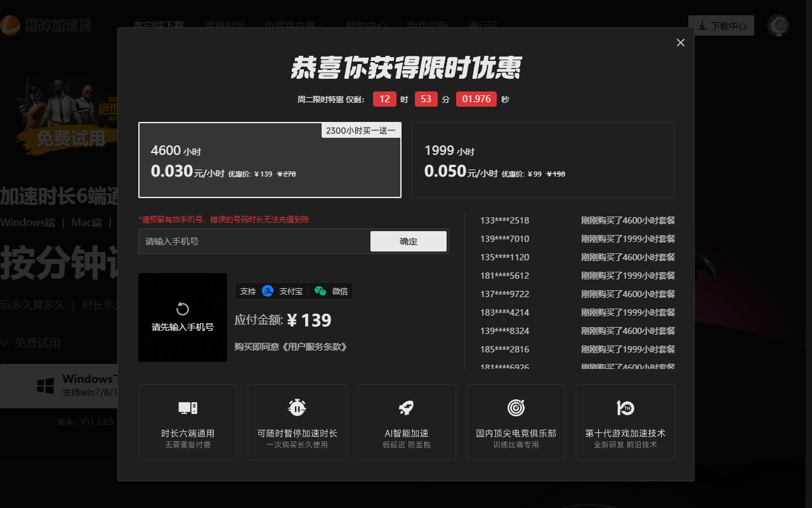Image resolution: width=812 pixels, height=508 pixels.
Task: Click the 10th-generation icon above 第十代游戏加速技术
Action: (x=625, y=408)
